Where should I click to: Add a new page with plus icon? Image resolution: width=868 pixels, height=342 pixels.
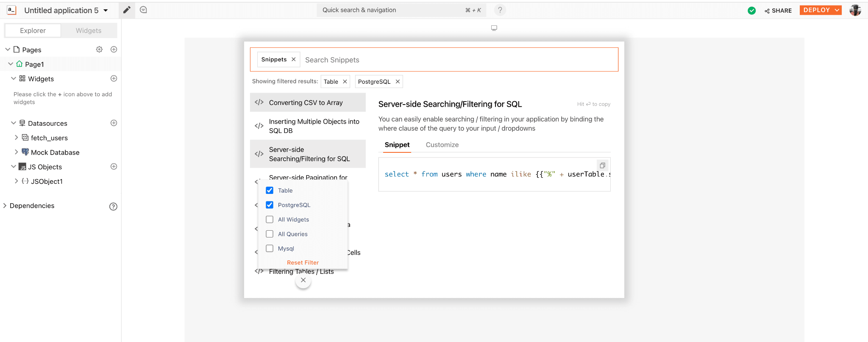[x=114, y=50]
